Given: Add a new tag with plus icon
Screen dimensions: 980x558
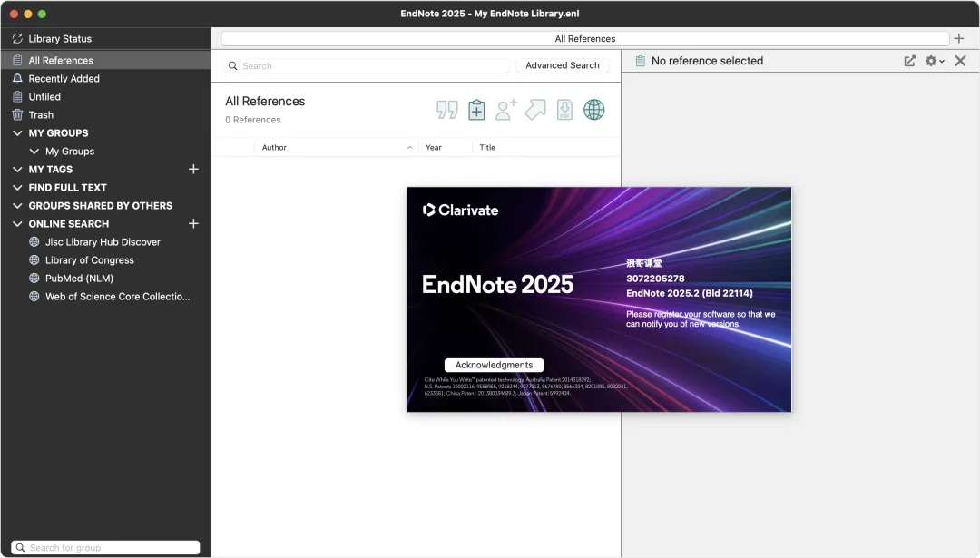Looking at the screenshot, I should click(194, 170).
